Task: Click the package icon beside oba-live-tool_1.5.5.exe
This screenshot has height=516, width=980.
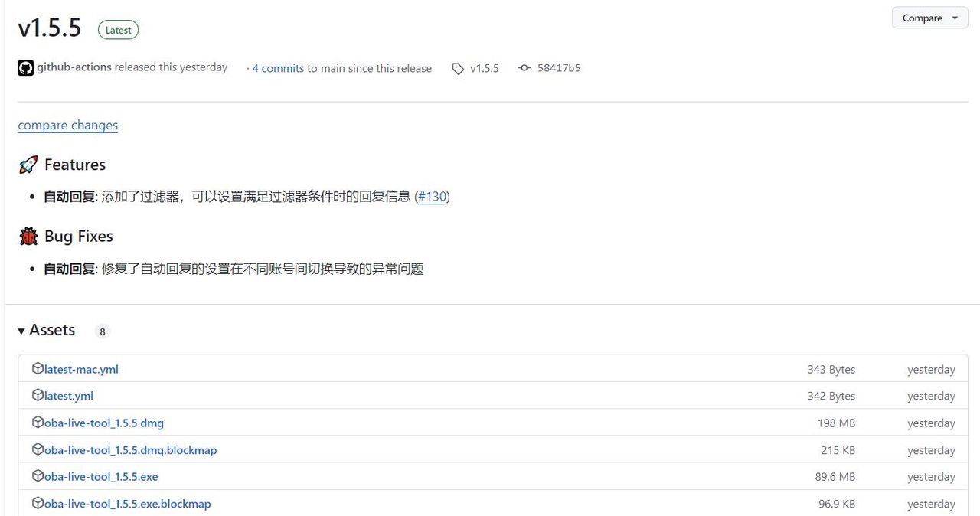Action: 38,475
